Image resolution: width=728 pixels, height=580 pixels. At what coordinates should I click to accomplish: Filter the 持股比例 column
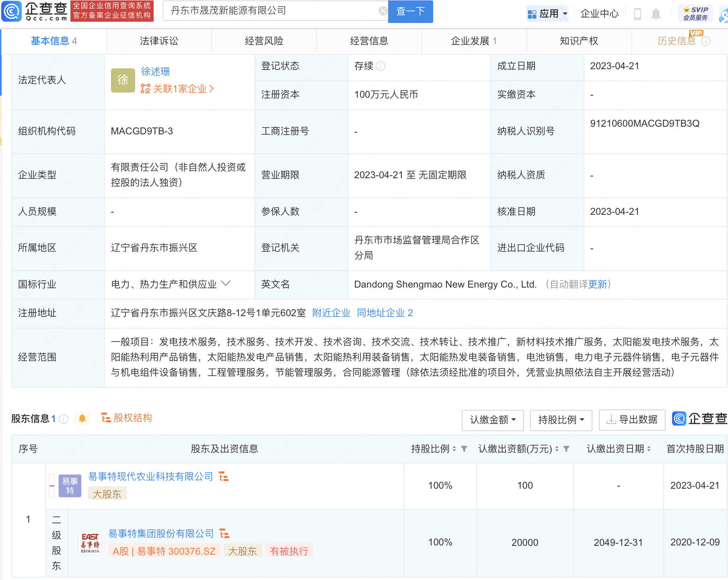[x=464, y=449]
